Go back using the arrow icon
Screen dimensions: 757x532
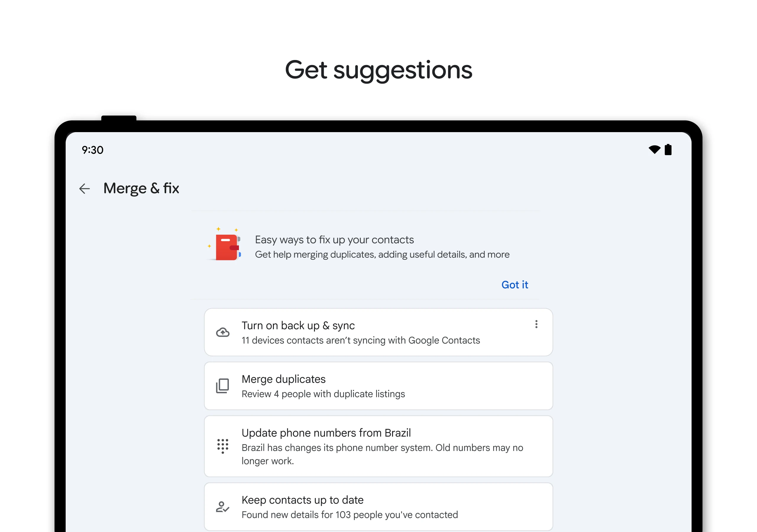[84, 189]
